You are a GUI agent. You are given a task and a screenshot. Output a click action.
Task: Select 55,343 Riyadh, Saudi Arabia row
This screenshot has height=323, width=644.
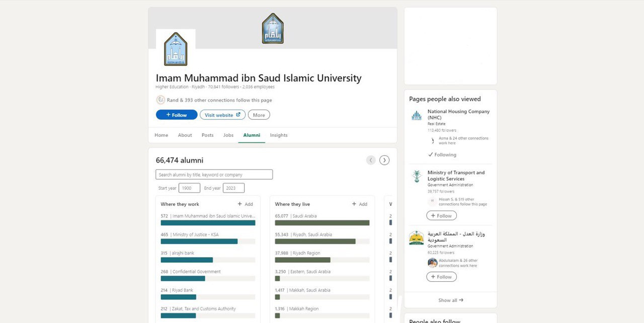322,238
